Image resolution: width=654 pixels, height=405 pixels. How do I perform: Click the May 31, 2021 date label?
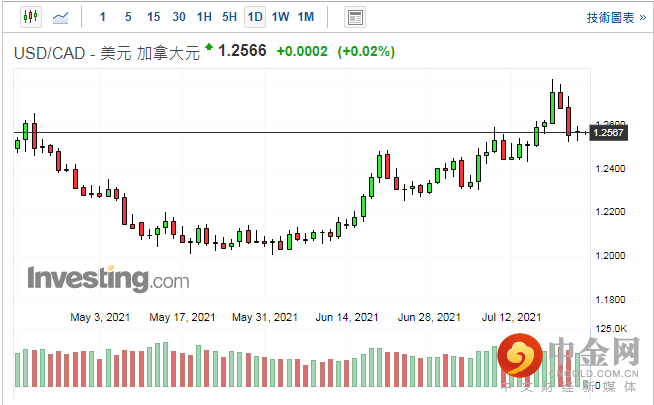[x=265, y=317]
